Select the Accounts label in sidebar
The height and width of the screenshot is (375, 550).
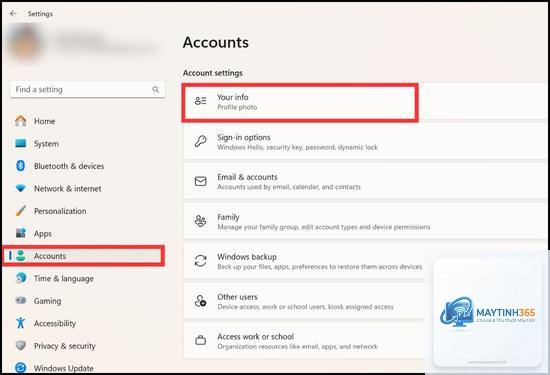point(50,256)
